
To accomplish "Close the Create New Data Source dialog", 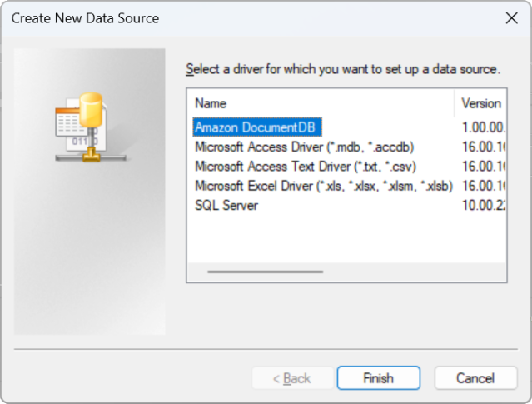I will (512, 18).
